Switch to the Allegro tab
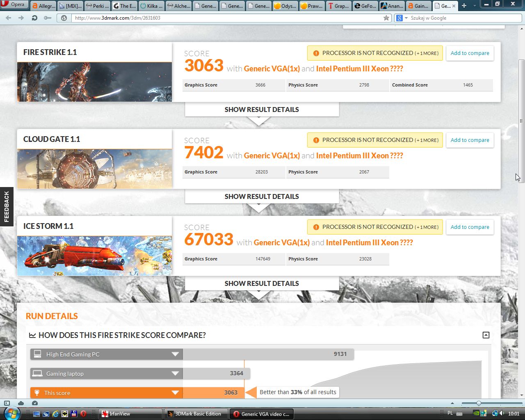525x420 pixels. [43, 6]
